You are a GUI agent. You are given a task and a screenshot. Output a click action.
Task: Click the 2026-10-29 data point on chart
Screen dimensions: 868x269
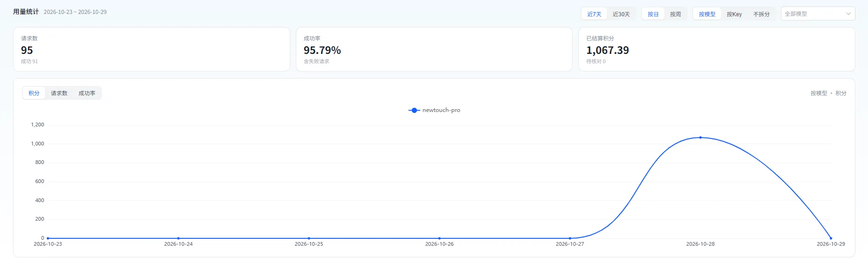tap(831, 238)
